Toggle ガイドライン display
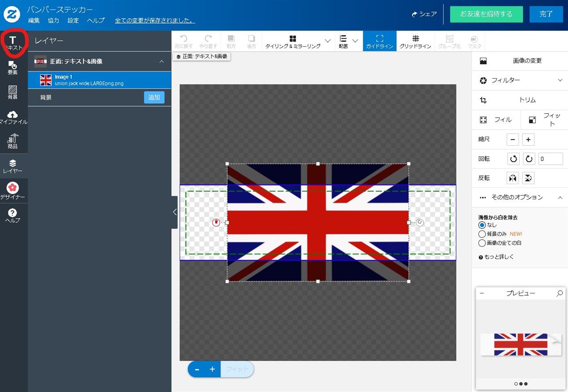568x392 pixels. pyautogui.click(x=379, y=42)
